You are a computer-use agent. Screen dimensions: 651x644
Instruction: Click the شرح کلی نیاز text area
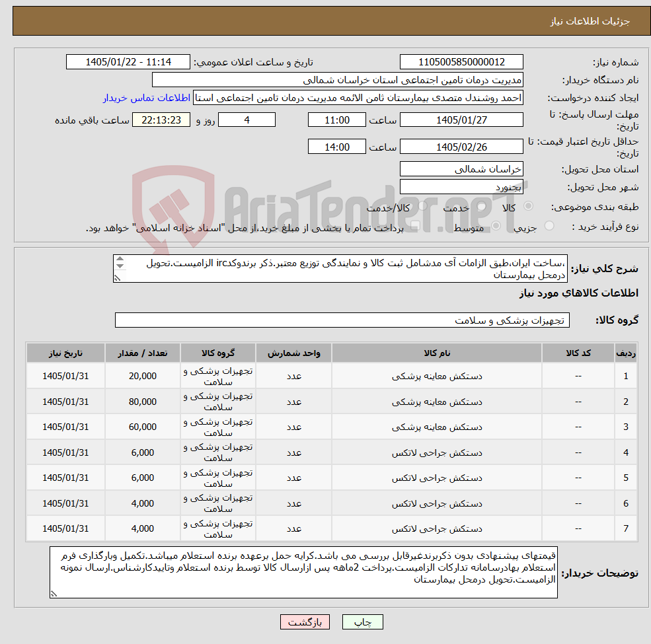click(340, 269)
